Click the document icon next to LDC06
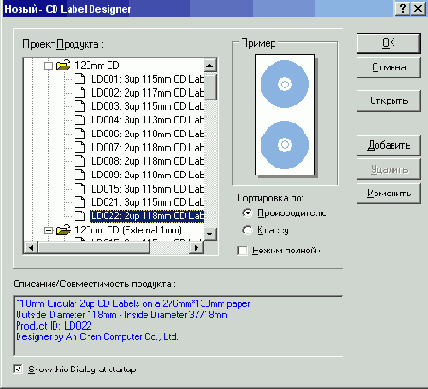428x389 pixels. (x=80, y=134)
